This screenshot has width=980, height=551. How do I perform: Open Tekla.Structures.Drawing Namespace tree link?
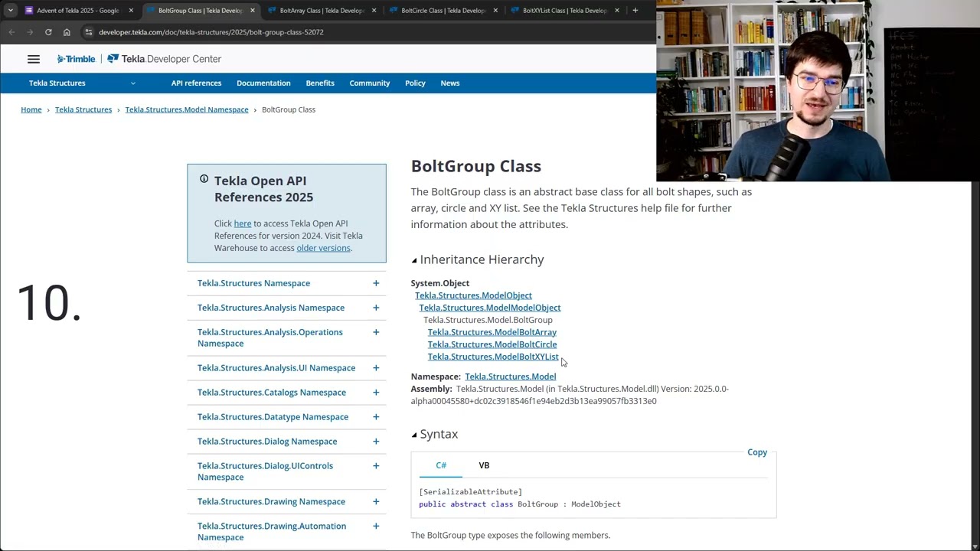click(271, 502)
